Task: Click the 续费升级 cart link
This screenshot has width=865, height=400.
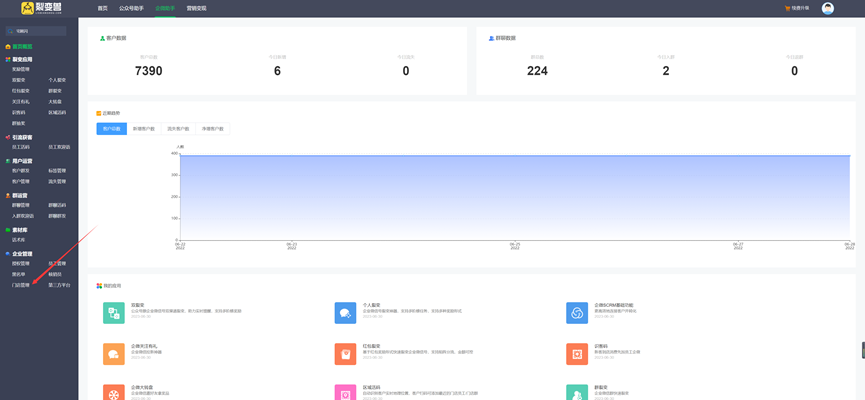Action: [797, 8]
